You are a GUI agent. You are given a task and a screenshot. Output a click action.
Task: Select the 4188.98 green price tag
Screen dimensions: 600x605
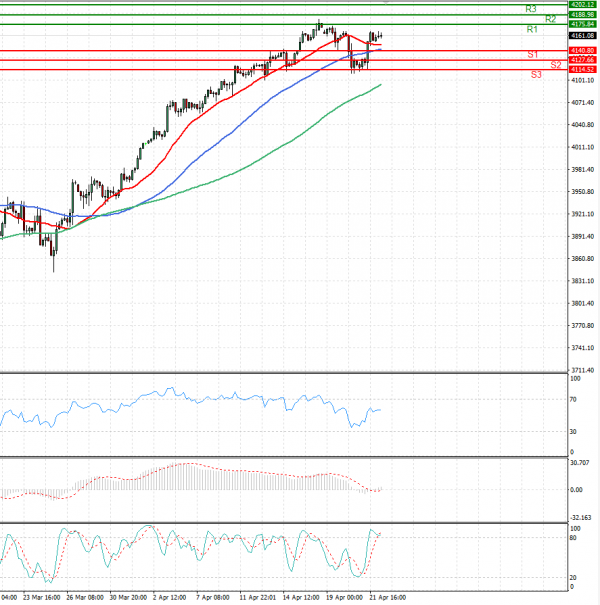pos(582,15)
